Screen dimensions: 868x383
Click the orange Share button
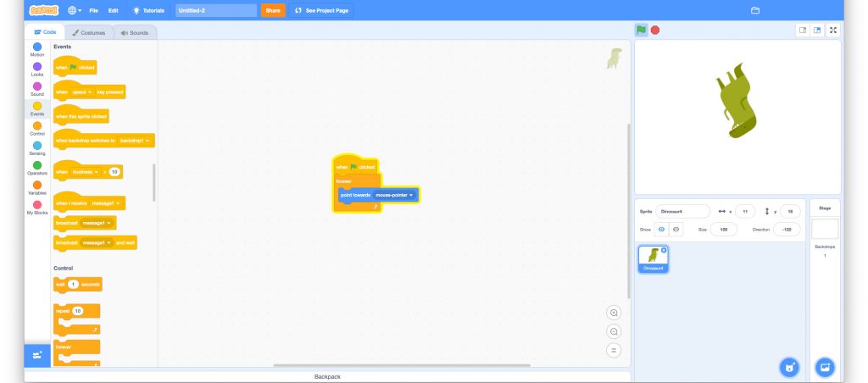[273, 10]
